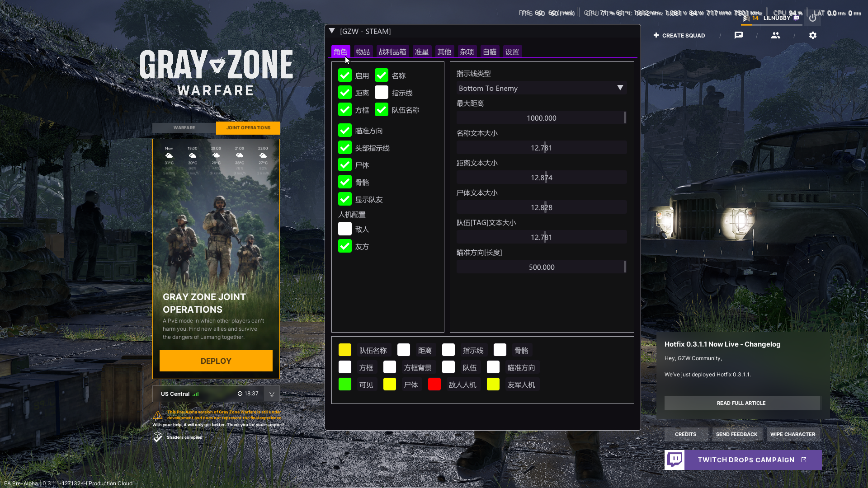Click the shaders compiled status icon

click(x=157, y=437)
